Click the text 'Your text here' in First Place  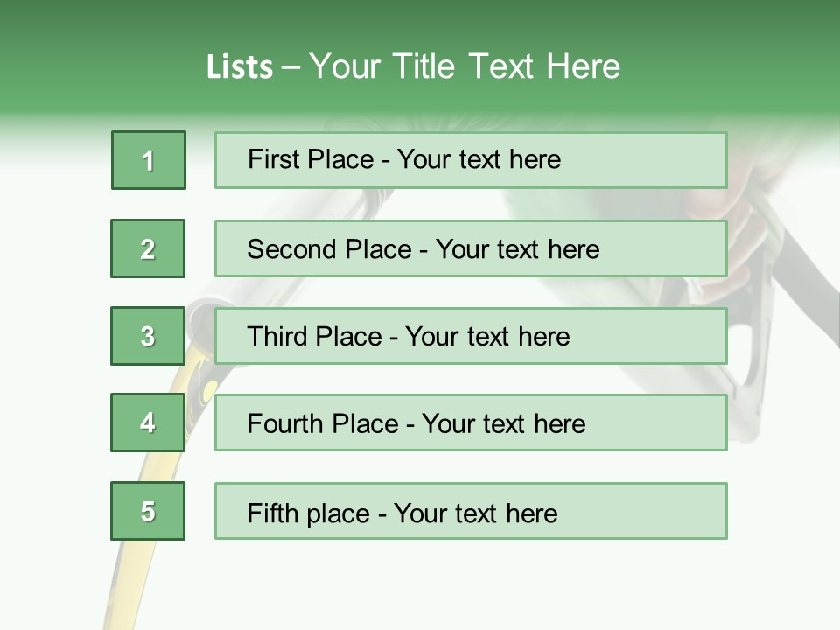(x=479, y=159)
